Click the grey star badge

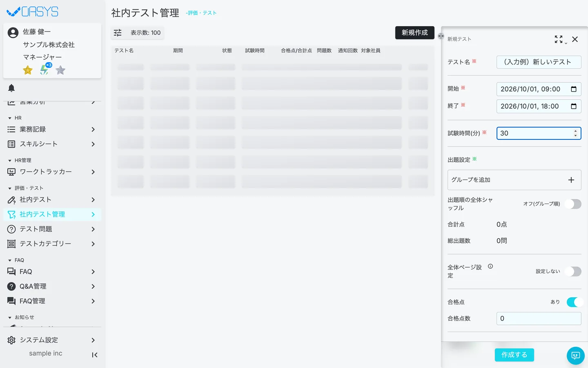click(60, 70)
